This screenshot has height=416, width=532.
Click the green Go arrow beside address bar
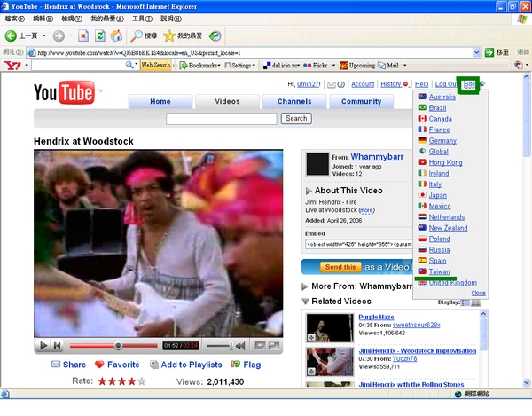click(489, 52)
